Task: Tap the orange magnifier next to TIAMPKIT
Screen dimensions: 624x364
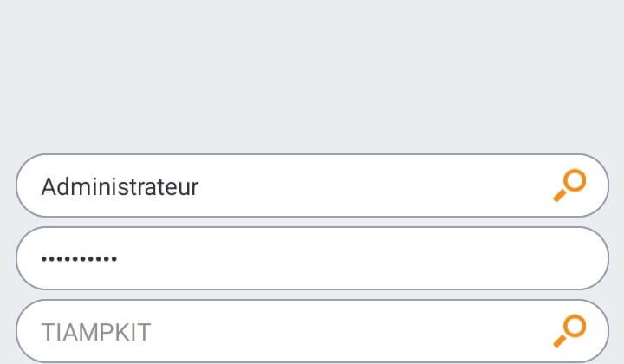Action: pos(569,331)
